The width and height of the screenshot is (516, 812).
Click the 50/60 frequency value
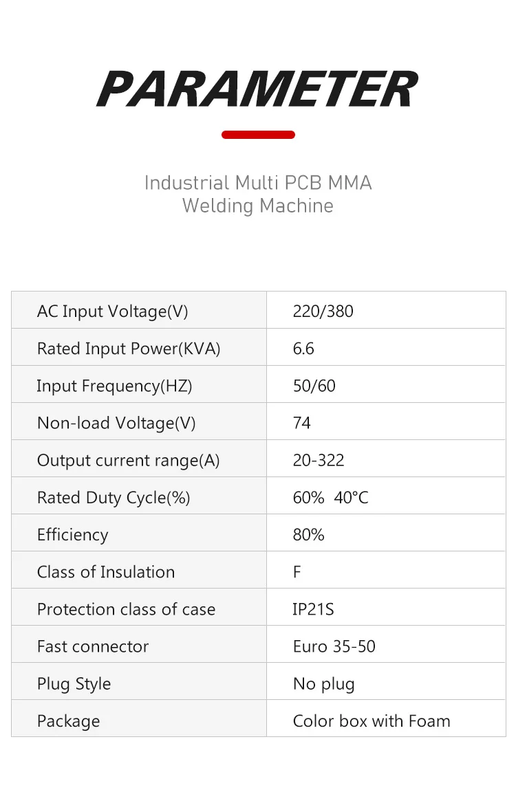314,386
